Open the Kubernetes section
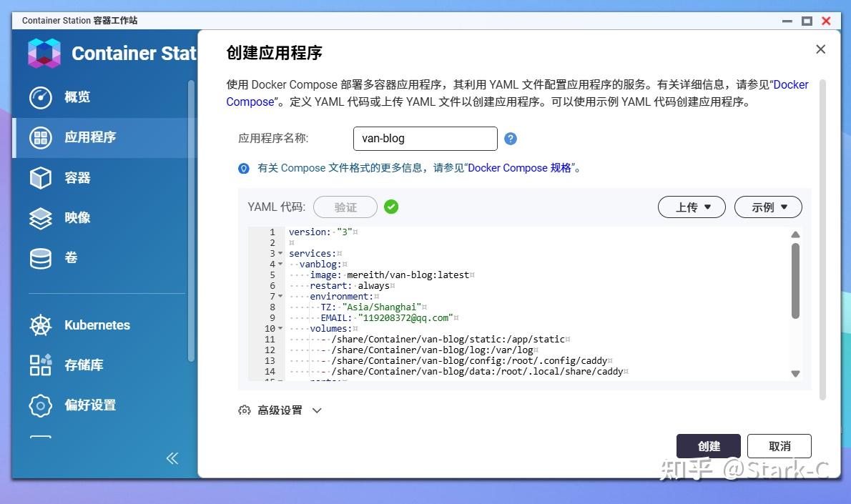 97,325
